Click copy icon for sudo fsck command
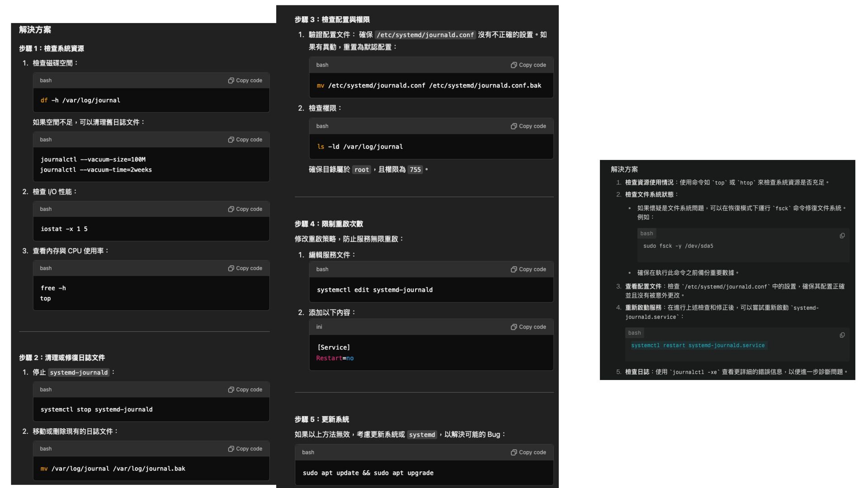 coord(842,236)
